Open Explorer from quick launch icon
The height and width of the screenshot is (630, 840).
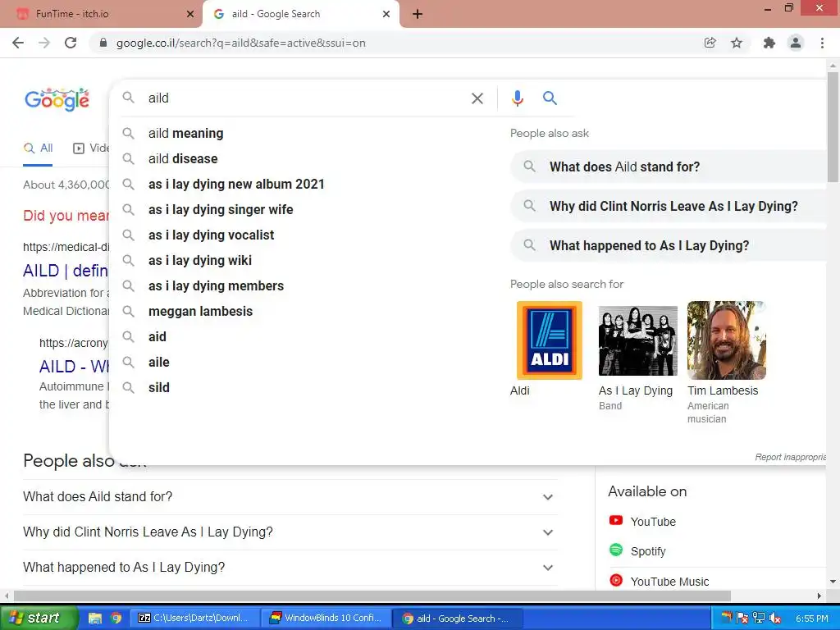pyautogui.click(x=95, y=619)
